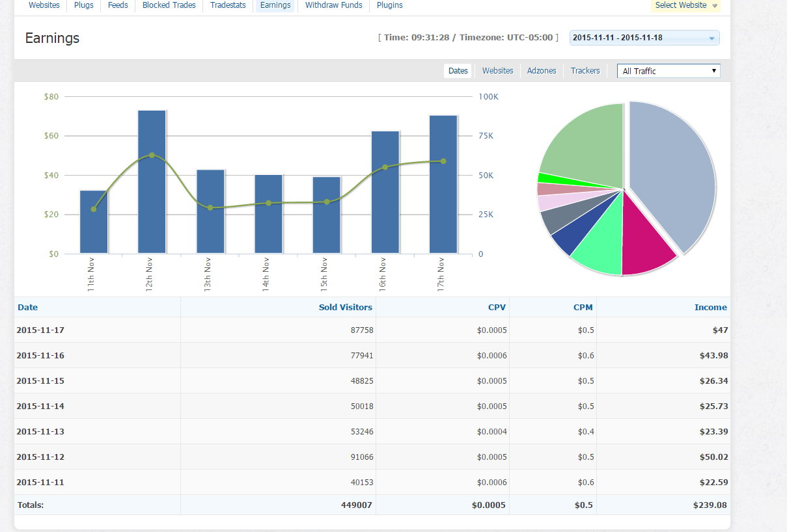The width and height of the screenshot is (787, 532).
Task: Expand the Select Website dropdown
Action: (685, 5)
